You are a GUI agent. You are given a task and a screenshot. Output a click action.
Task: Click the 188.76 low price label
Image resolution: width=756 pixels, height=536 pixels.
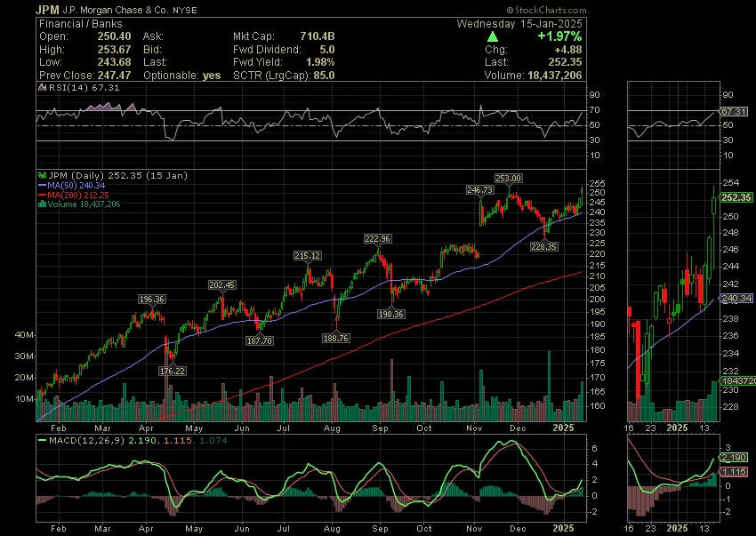tap(336, 339)
